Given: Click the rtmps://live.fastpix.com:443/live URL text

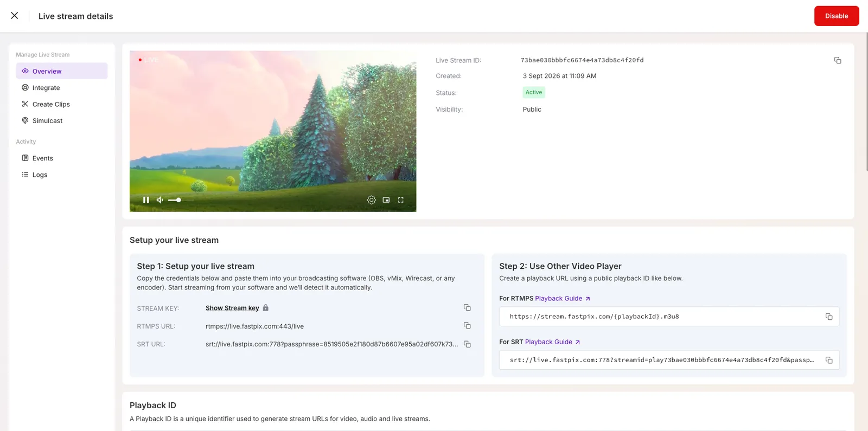Looking at the screenshot, I should click(254, 326).
